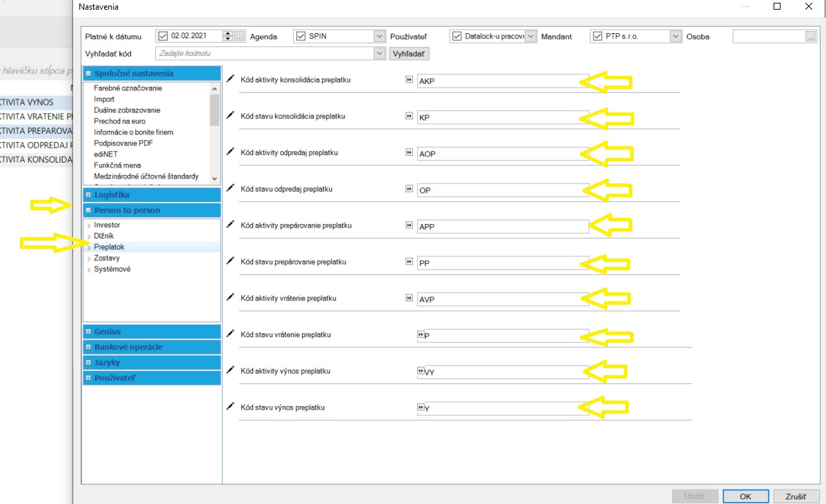Click arrow icon next to OP field
The width and height of the screenshot is (826, 504).
click(x=409, y=188)
